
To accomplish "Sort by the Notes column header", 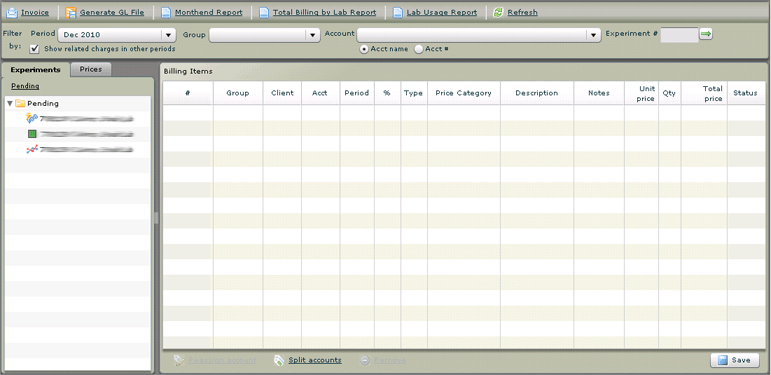I will point(598,93).
